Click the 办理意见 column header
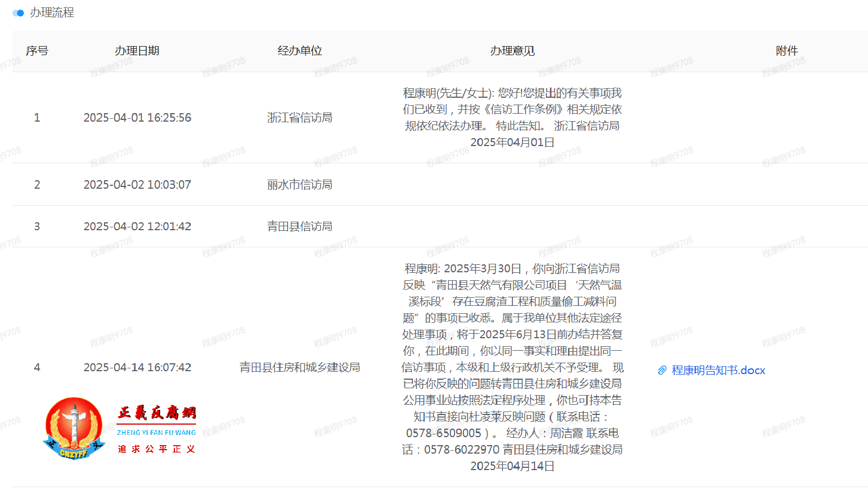The height and width of the screenshot is (494, 868). 511,51
